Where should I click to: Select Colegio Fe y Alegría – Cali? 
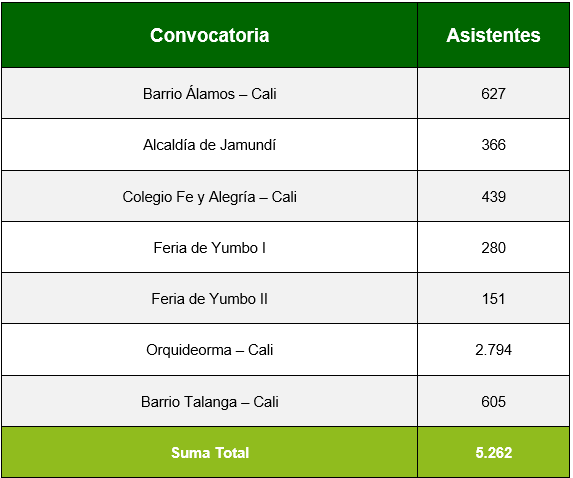coord(209,197)
